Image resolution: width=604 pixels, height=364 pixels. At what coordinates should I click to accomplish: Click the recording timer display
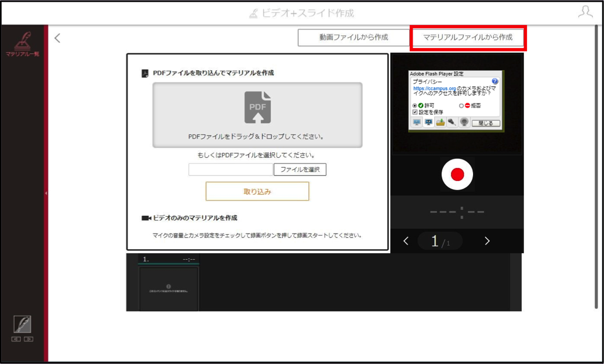point(457,212)
